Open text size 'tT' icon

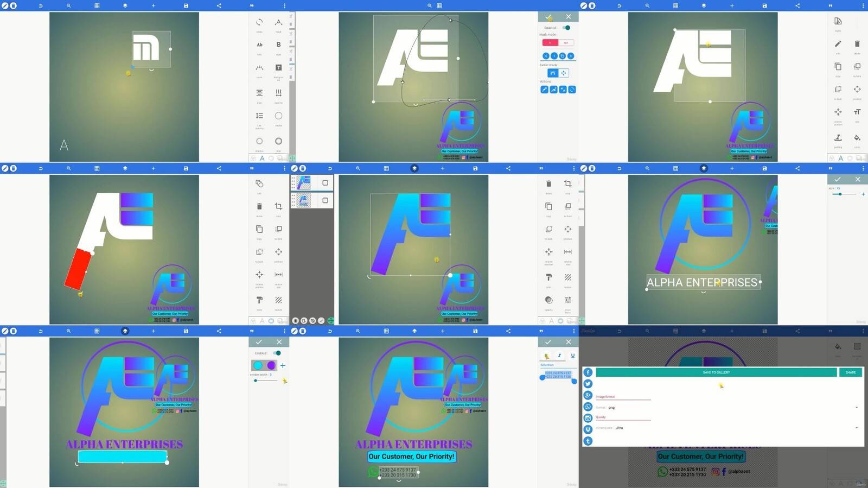857,112
